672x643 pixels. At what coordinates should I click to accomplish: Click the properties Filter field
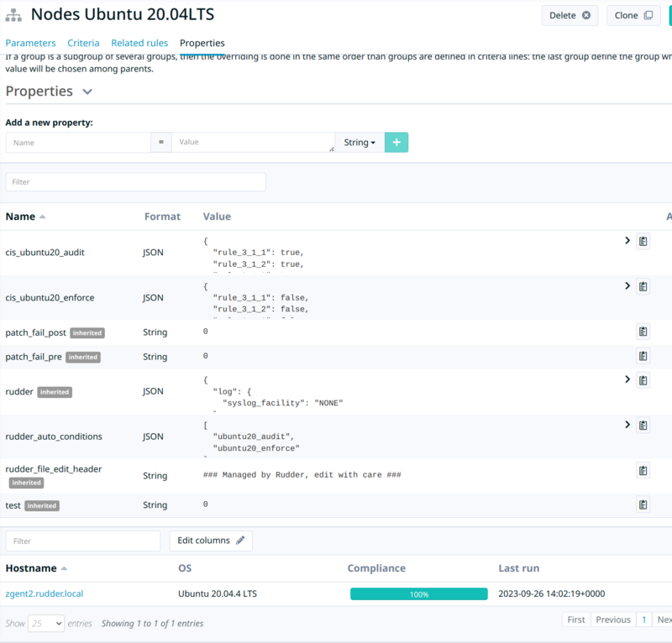point(135,182)
